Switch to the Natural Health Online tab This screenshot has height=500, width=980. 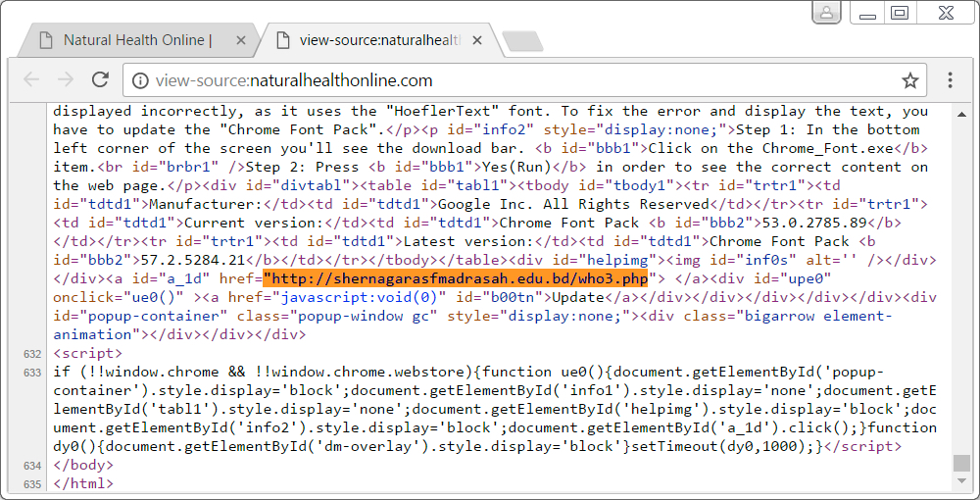coord(137,40)
